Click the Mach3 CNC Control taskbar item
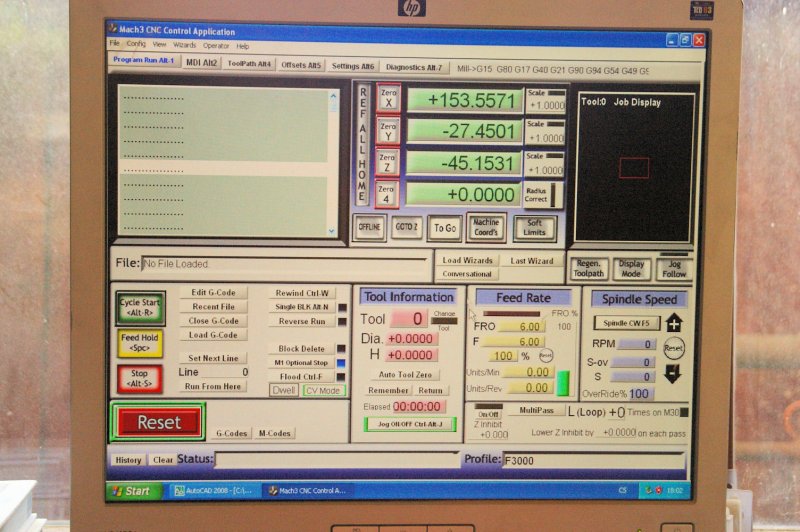This screenshot has width=800, height=532. pos(309,491)
